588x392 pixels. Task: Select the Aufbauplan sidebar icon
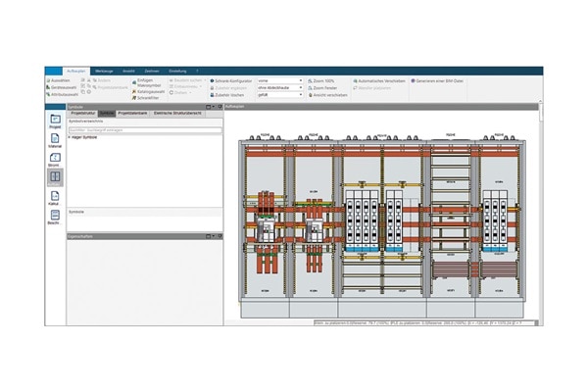pyautogui.click(x=55, y=176)
